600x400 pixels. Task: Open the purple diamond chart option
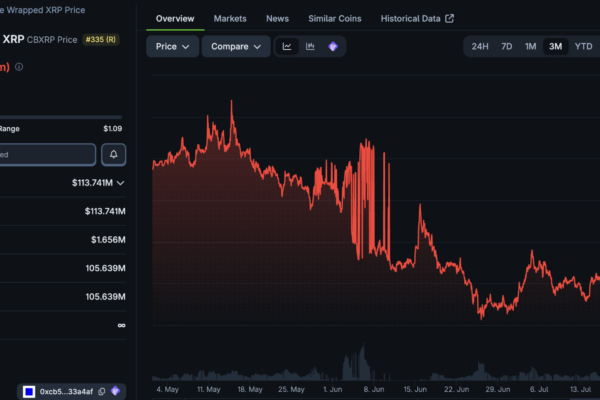point(333,46)
